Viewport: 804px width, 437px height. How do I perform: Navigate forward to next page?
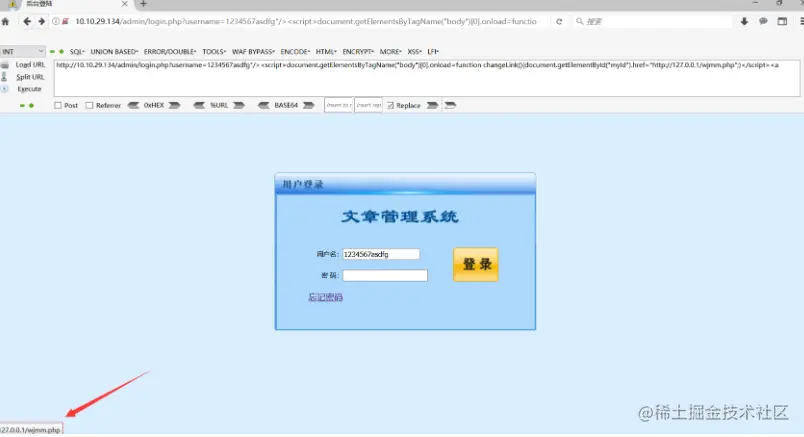click(42, 22)
